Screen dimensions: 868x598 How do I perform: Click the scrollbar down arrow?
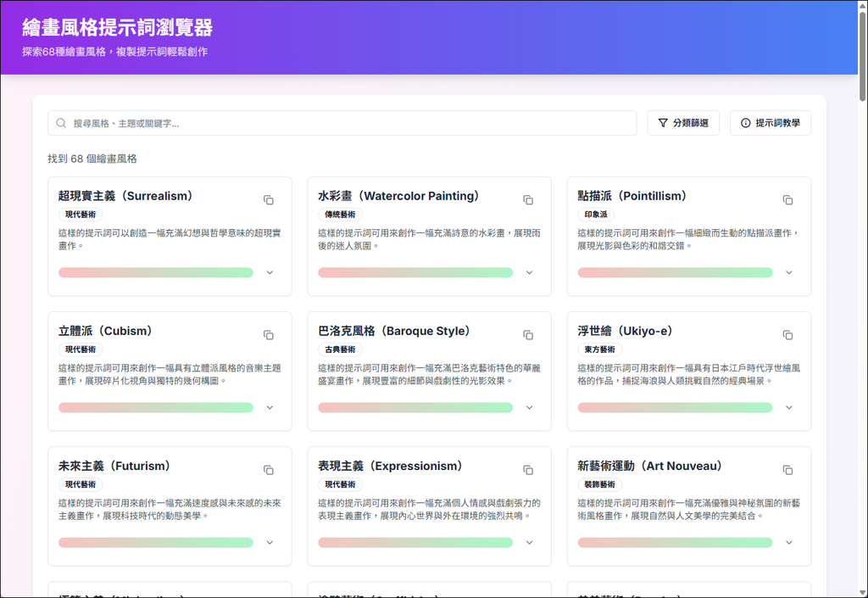pyautogui.click(x=862, y=592)
